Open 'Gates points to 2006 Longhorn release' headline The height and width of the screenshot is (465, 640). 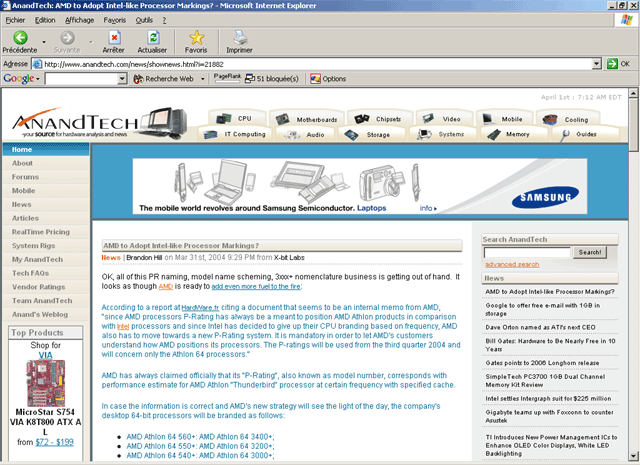point(542,363)
